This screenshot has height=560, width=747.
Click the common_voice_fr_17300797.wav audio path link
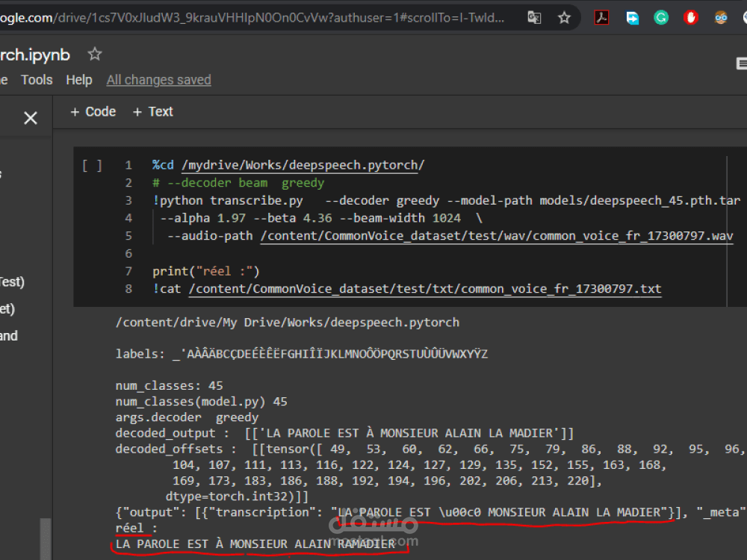(x=497, y=236)
